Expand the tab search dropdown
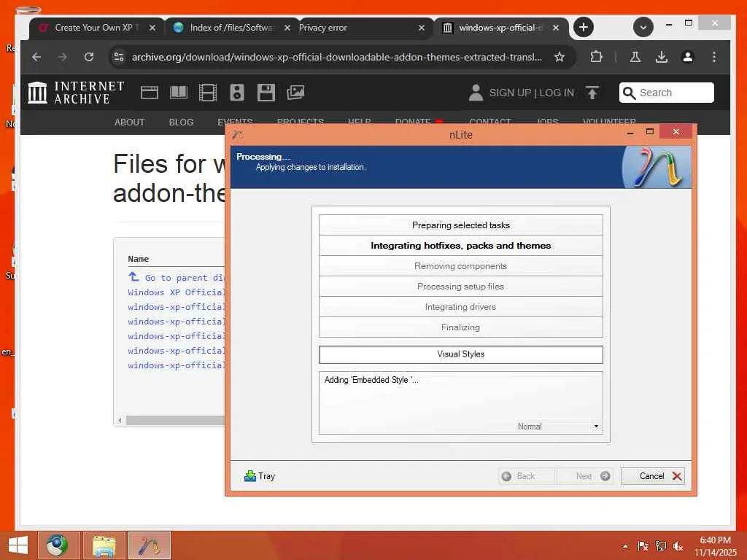The width and height of the screenshot is (747, 560). pyautogui.click(x=643, y=27)
